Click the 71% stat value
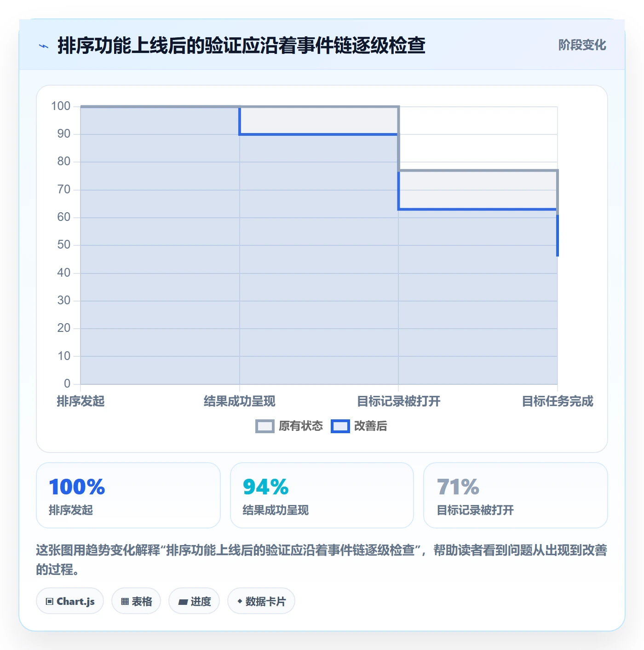This screenshot has width=644, height=650. 458,487
